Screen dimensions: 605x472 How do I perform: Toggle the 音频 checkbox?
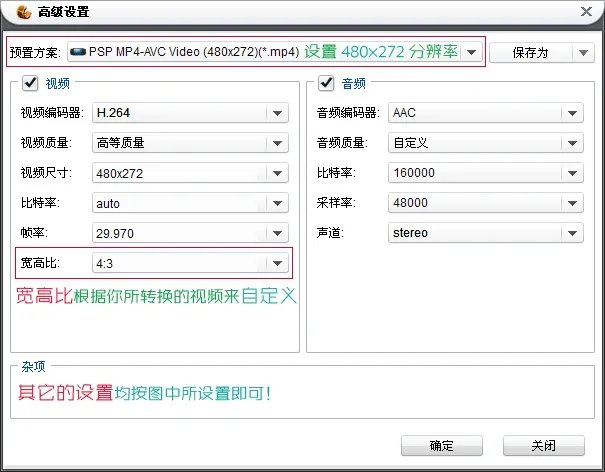(326, 83)
